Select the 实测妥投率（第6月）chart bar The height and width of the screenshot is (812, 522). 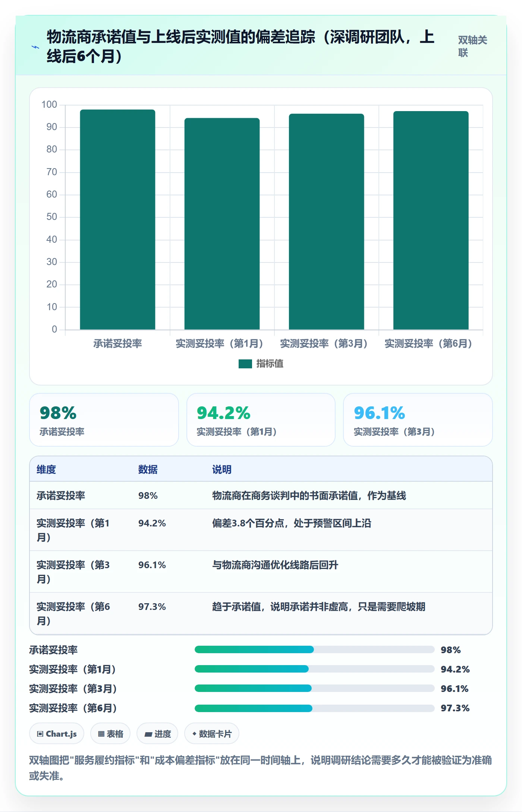(x=431, y=220)
